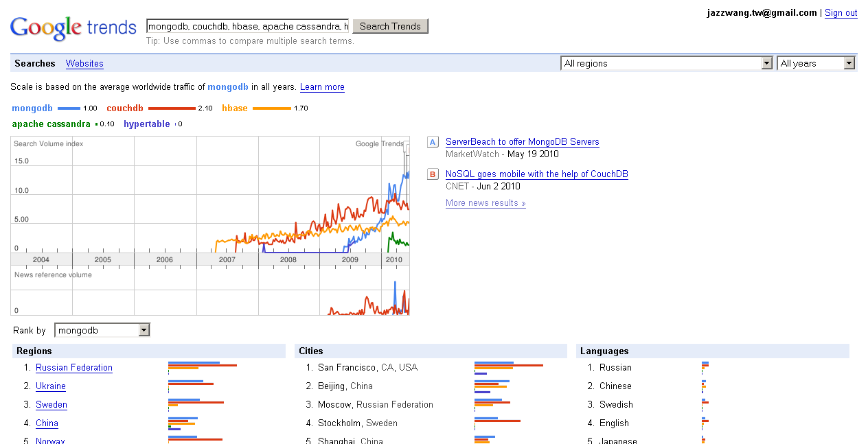Select the Searches tab
This screenshot has width=868, height=444.
[35, 63]
